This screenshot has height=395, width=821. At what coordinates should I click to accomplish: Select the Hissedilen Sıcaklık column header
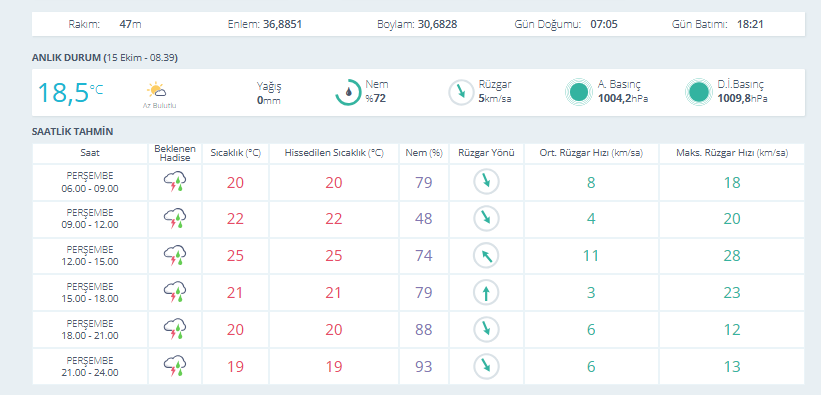pos(334,153)
